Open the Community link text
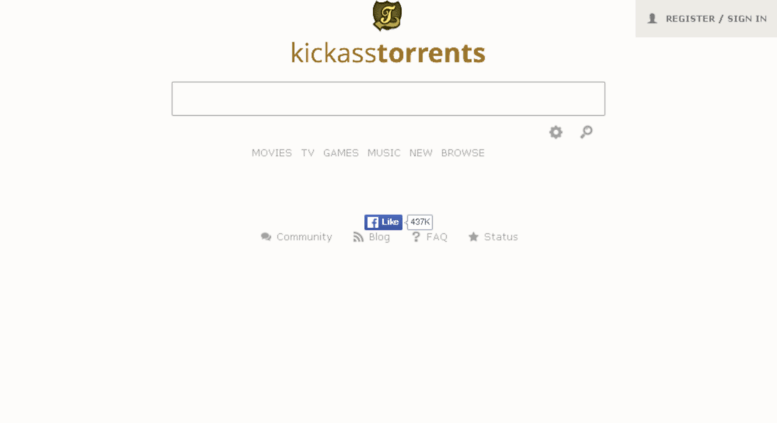 (x=304, y=237)
